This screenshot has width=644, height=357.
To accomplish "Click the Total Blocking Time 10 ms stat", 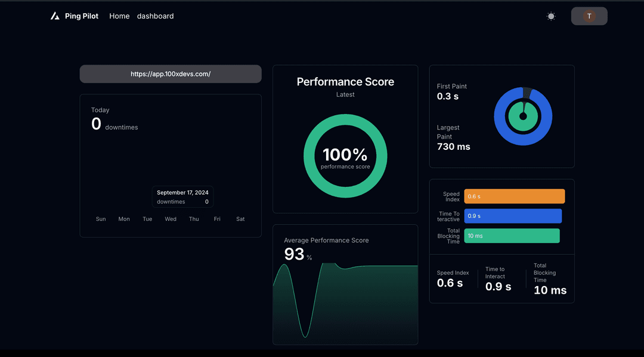I will [x=550, y=290].
